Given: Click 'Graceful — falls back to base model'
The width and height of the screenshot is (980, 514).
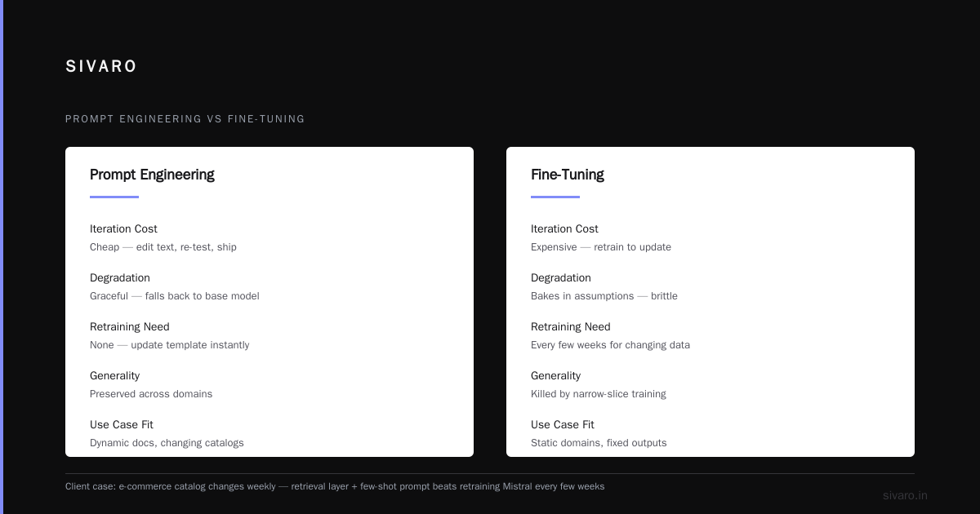Looking at the screenshot, I should tap(175, 296).
